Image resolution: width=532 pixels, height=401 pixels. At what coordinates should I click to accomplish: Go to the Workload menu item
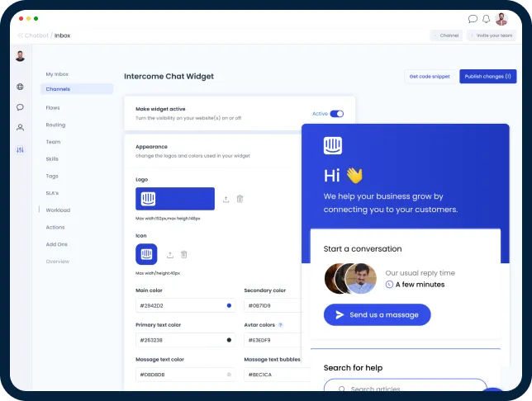[58, 210]
